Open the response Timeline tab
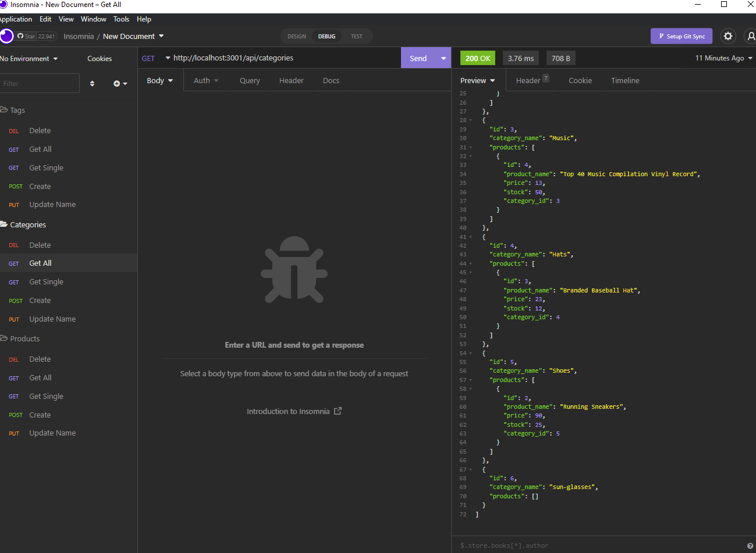The height and width of the screenshot is (553, 756). (625, 81)
